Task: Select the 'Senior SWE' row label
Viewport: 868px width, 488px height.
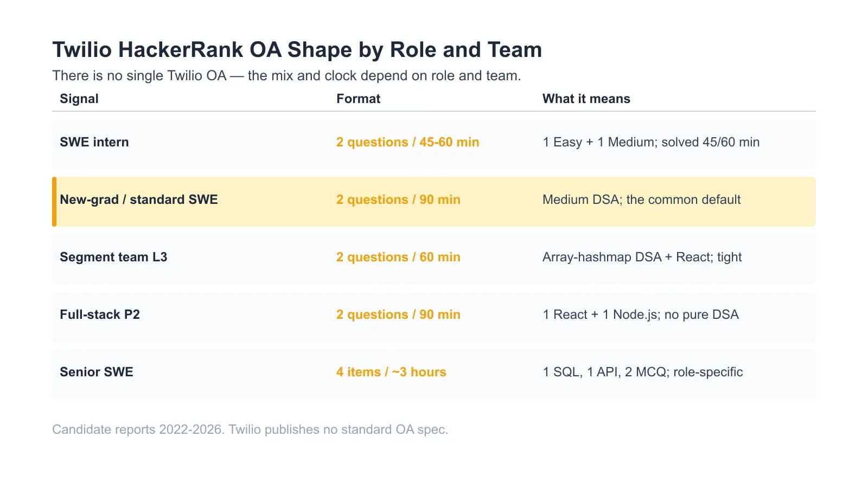Action: [x=97, y=372]
